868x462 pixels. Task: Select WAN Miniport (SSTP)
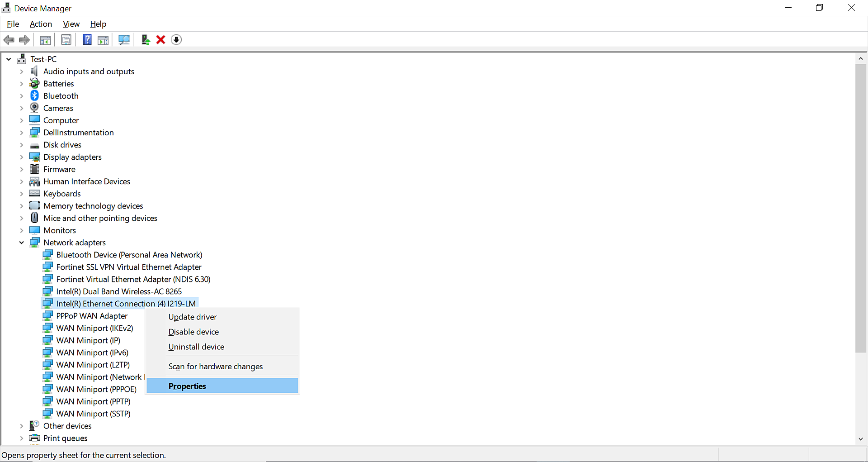point(93,414)
